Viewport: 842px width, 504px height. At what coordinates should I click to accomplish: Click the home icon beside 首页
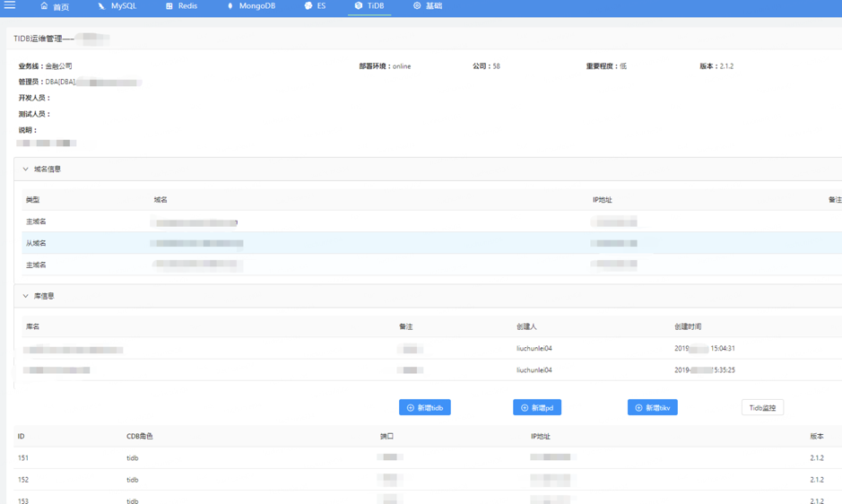pyautogui.click(x=44, y=6)
